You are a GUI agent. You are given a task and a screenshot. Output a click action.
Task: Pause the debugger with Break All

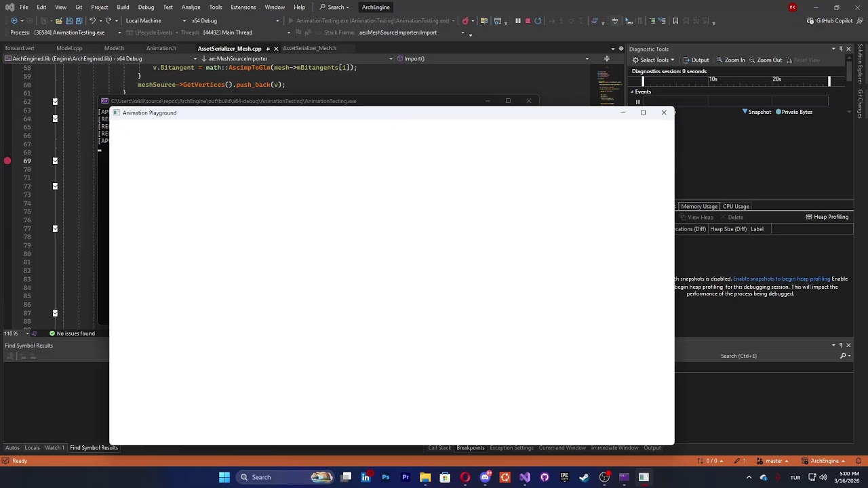[x=518, y=20]
